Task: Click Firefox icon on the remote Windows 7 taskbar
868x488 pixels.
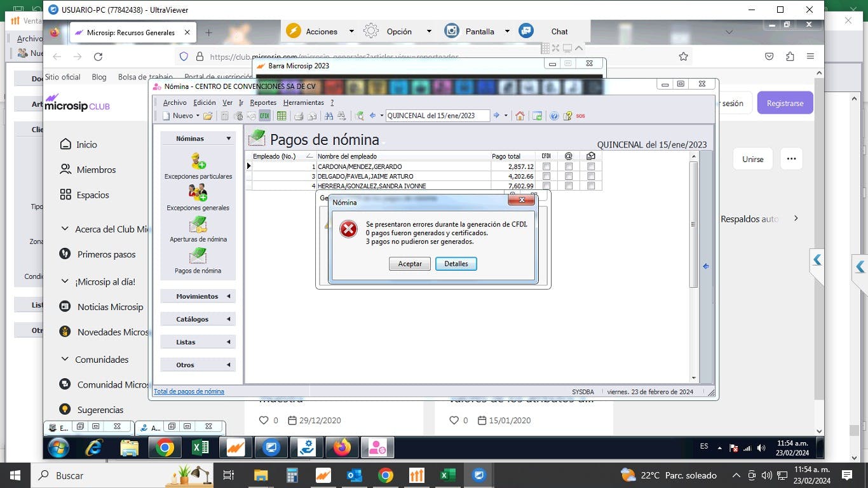Action: [x=342, y=448]
